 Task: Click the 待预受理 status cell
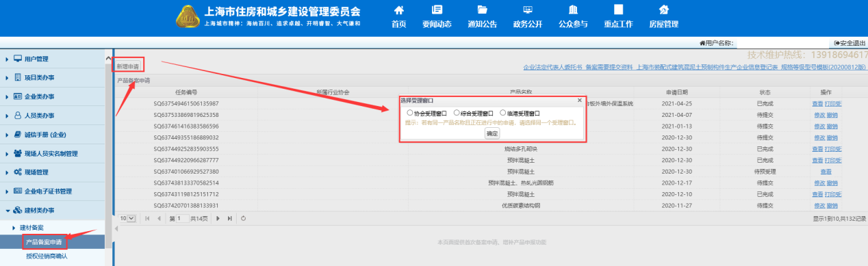click(765, 172)
